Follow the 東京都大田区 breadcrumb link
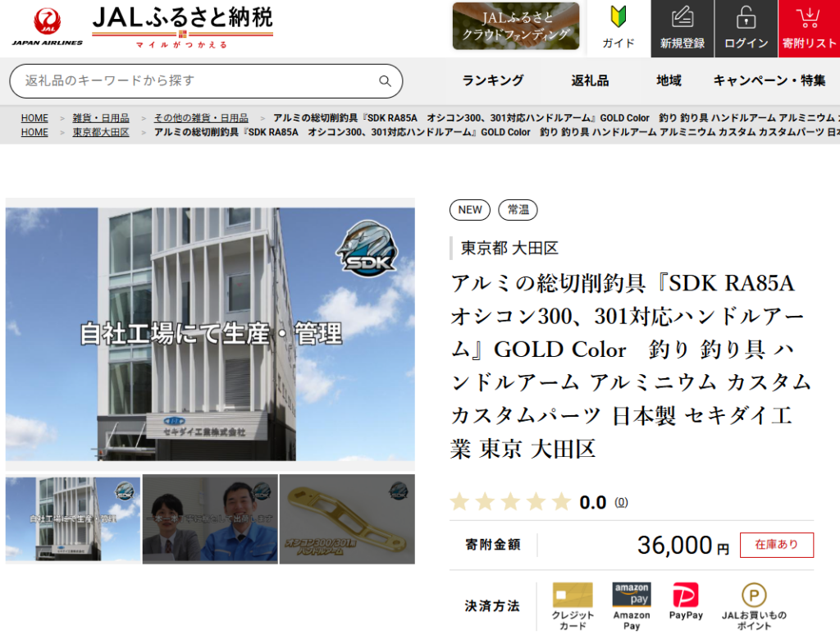This screenshot has width=840, height=635. coord(101,132)
